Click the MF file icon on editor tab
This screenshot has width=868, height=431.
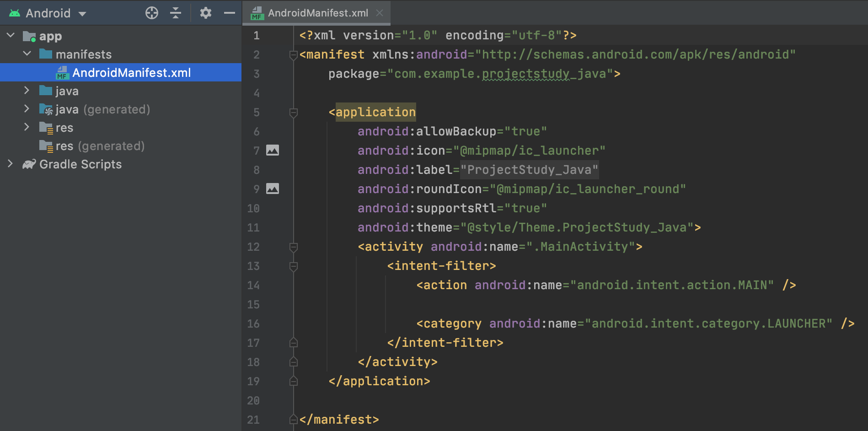tap(257, 13)
